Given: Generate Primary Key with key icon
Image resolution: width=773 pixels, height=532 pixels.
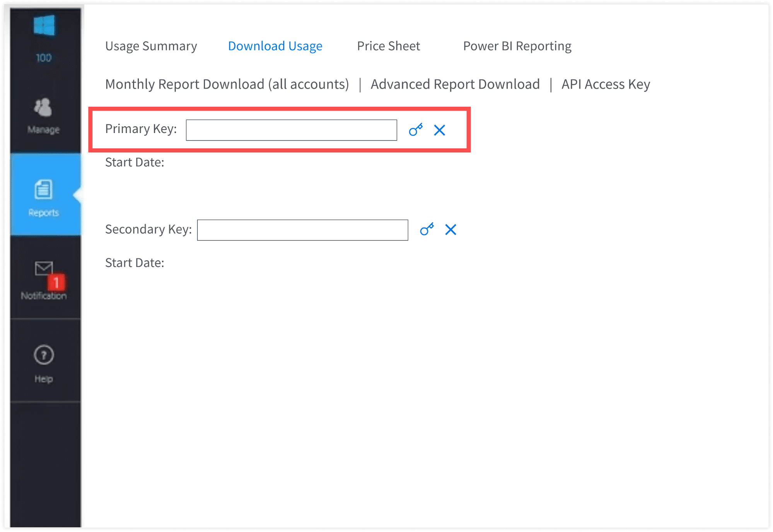Looking at the screenshot, I should 416,130.
